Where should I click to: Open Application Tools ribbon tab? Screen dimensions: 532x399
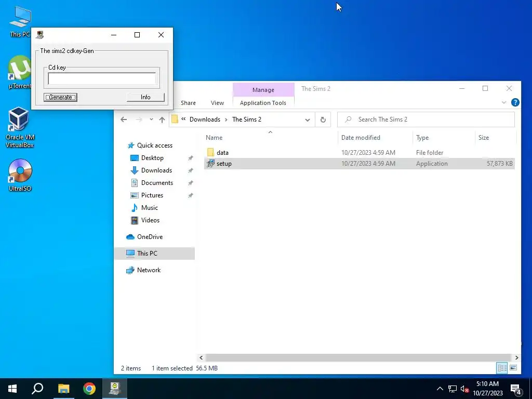click(x=263, y=103)
